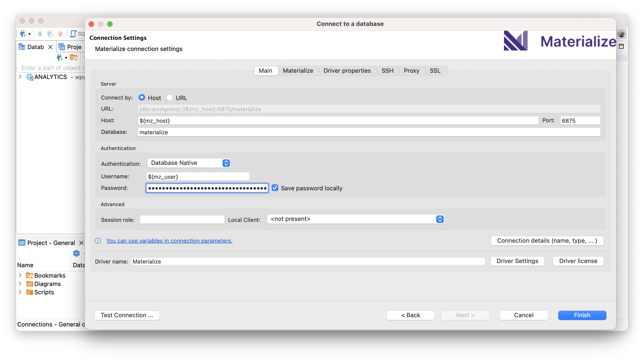Switch to the Materialize tab
Image resolution: width=644 pixels, height=364 pixels.
pos(298,70)
